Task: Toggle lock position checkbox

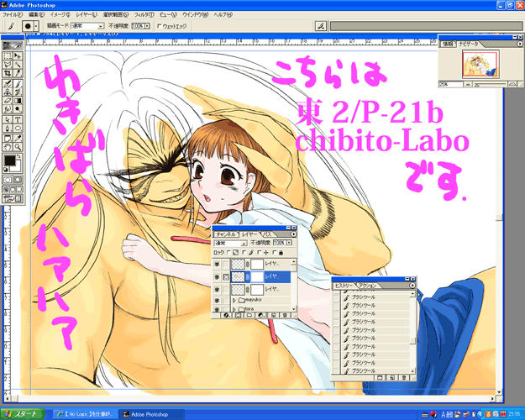Action: point(260,253)
